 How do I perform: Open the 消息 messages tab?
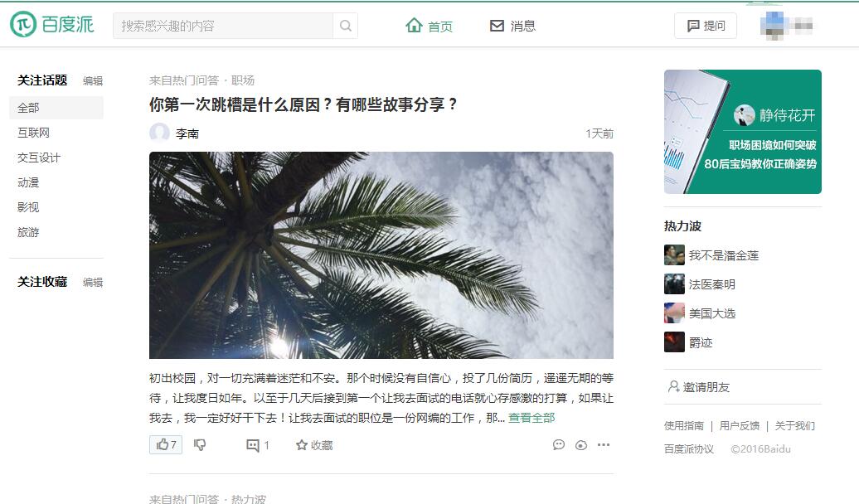(512, 26)
